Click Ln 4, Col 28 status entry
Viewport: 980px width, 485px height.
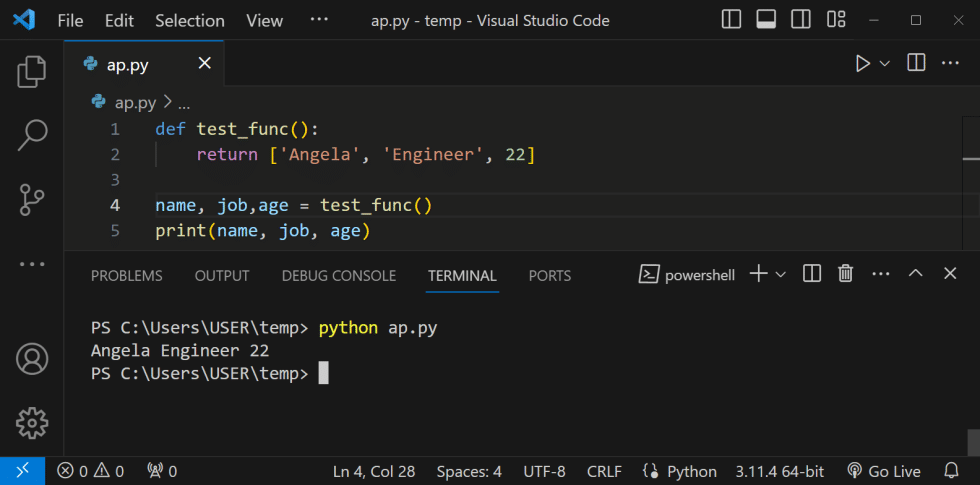click(374, 471)
